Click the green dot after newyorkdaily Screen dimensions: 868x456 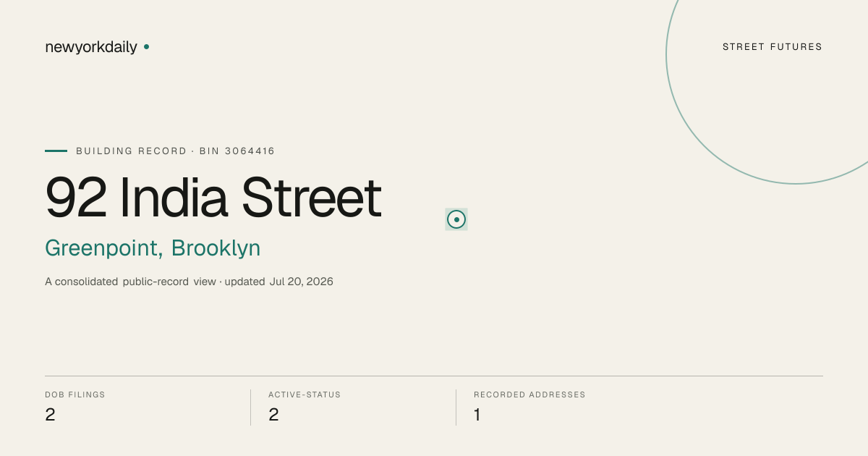(x=146, y=46)
